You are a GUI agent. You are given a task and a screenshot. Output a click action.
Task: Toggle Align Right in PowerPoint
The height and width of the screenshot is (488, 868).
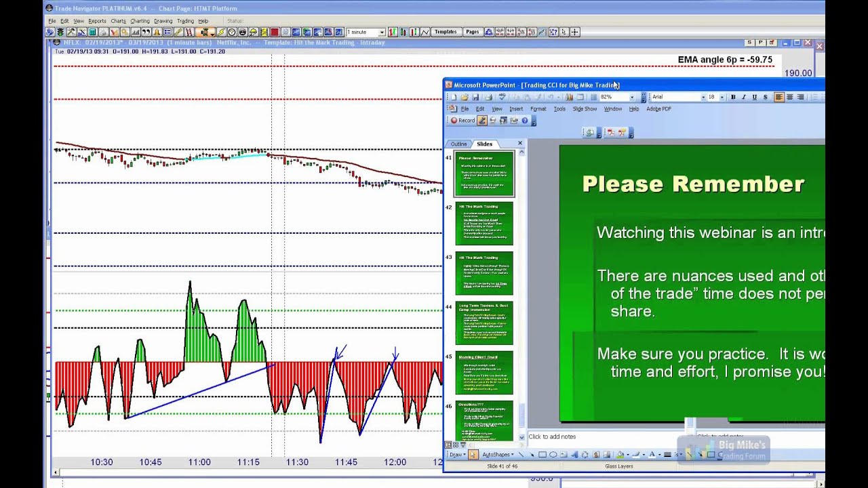click(801, 97)
